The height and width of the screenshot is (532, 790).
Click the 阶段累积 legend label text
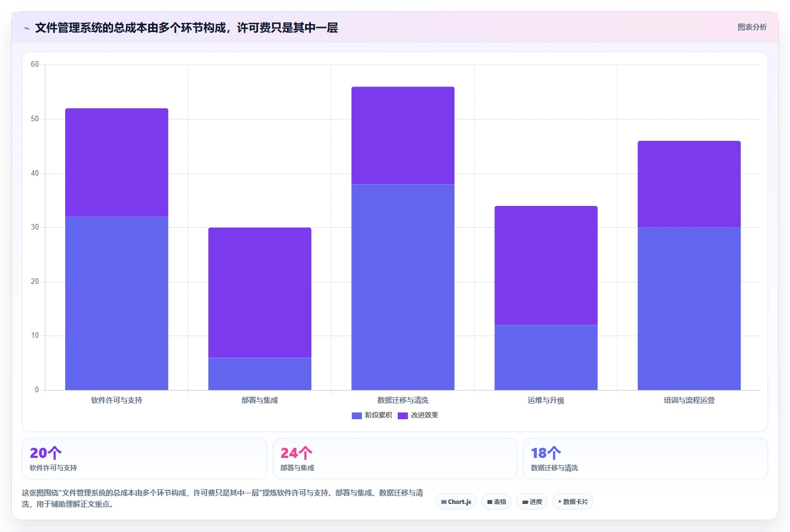(x=379, y=415)
